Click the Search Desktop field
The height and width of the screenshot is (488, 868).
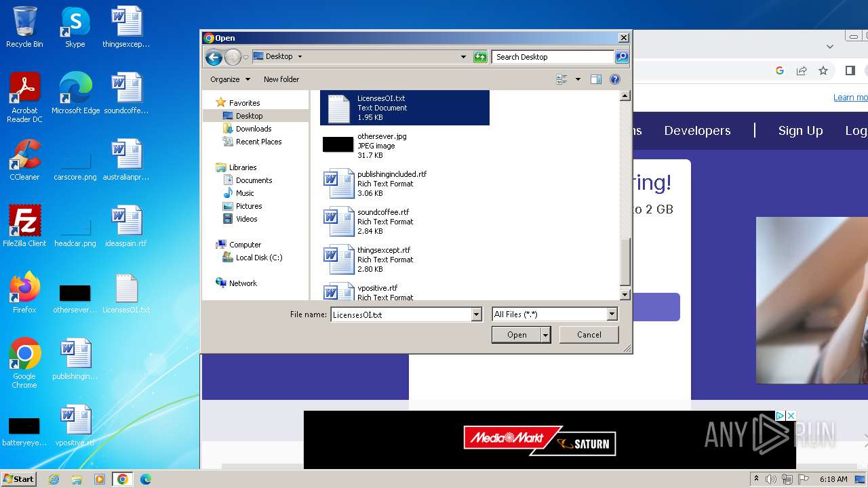coord(553,57)
